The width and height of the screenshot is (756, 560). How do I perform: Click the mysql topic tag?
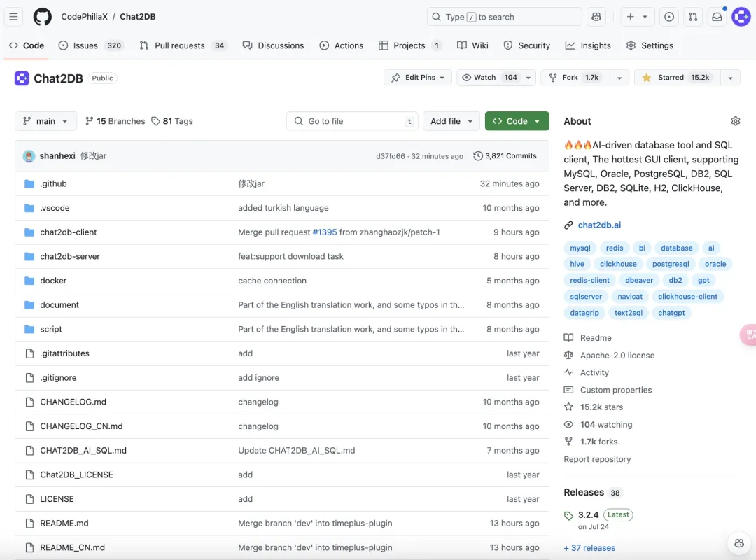tap(580, 248)
